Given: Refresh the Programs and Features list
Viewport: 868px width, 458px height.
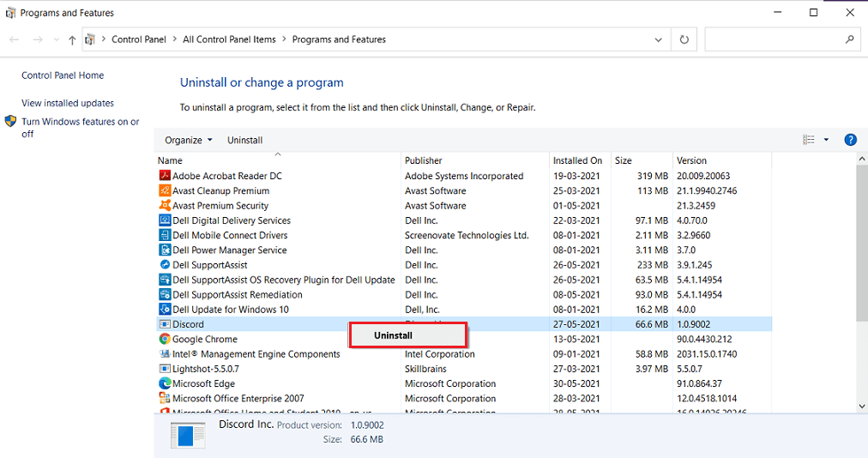Looking at the screenshot, I should 684,39.
